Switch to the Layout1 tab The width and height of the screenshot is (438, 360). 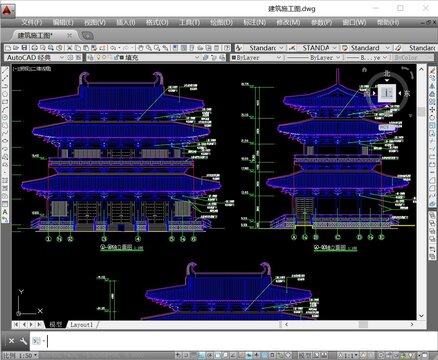[x=81, y=324]
